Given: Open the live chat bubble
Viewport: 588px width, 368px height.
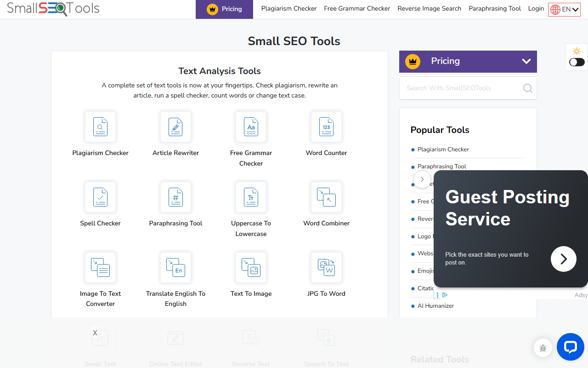Looking at the screenshot, I should [570, 347].
